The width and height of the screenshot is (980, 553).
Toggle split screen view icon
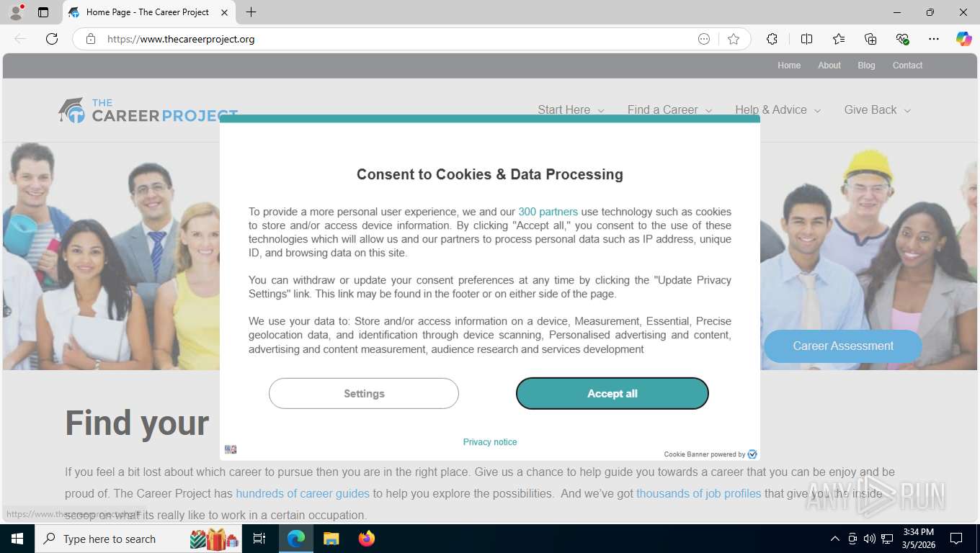[806, 39]
